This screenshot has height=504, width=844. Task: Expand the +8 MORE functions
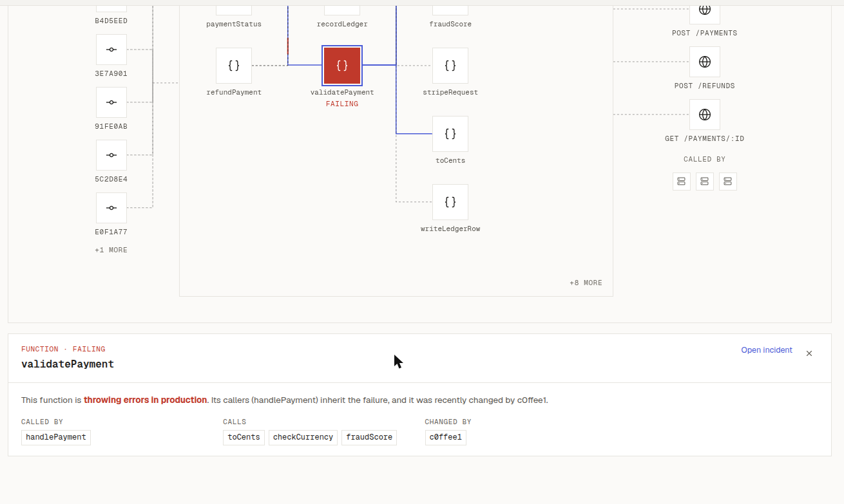tap(586, 283)
